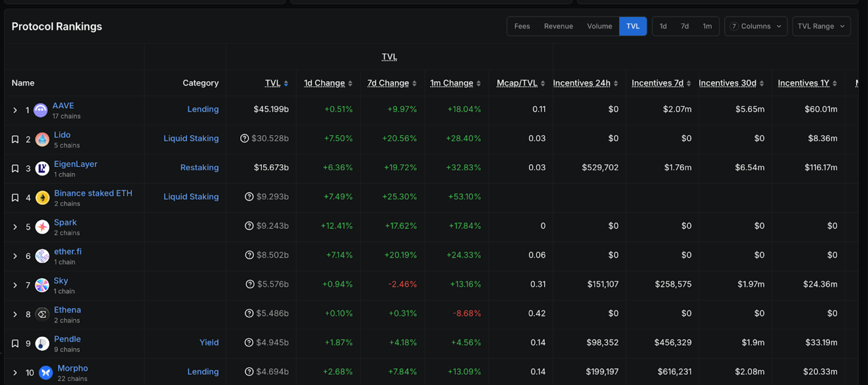The height and width of the screenshot is (385, 868).
Task: Select the 7d time period button
Action: pos(685,26)
